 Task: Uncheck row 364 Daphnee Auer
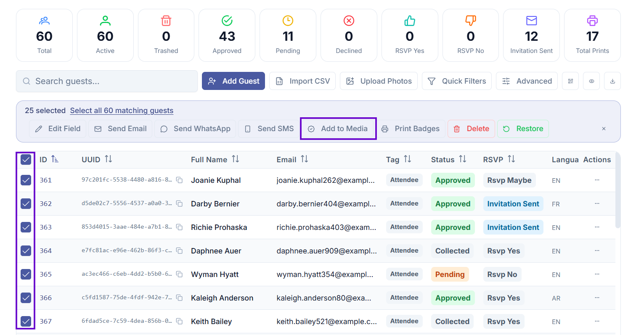(26, 251)
